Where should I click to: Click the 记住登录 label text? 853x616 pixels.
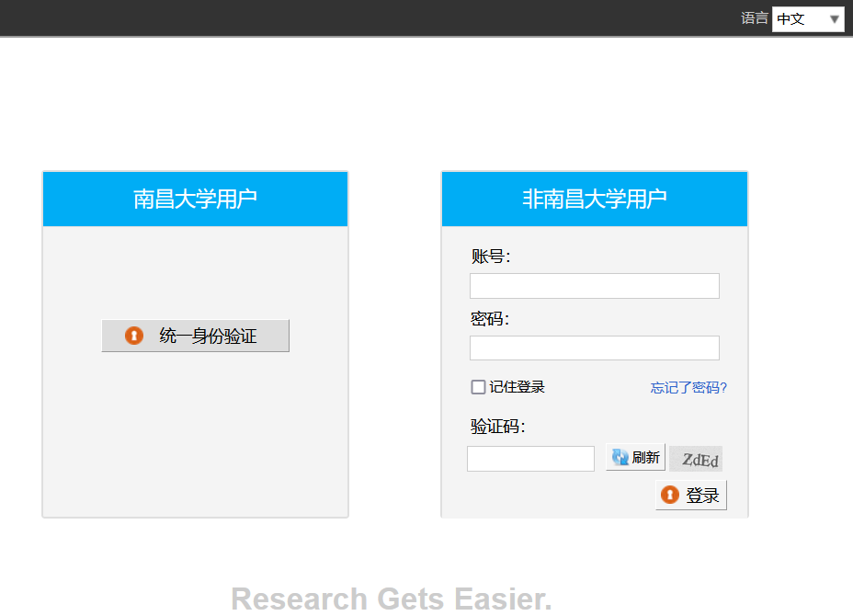click(517, 387)
